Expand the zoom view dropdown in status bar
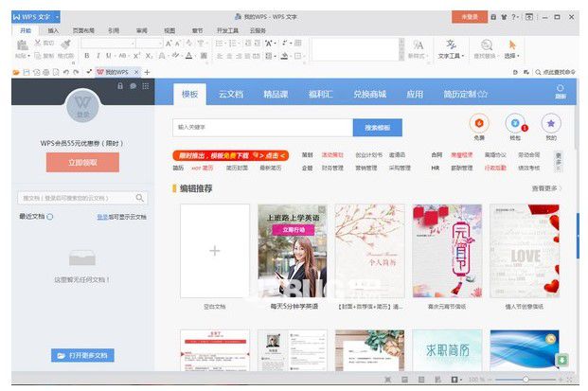 point(461,381)
